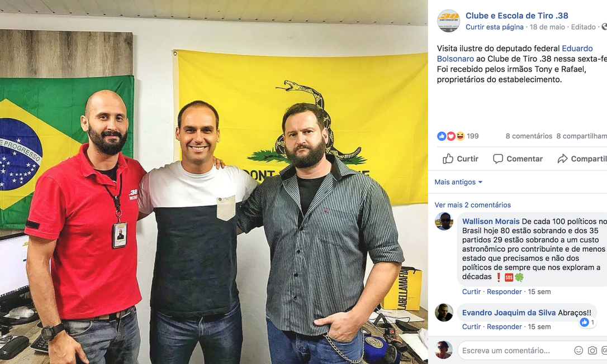Attach a photo using the camera icon
Image resolution: width=607 pixels, height=364 pixels.
point(592,351)
